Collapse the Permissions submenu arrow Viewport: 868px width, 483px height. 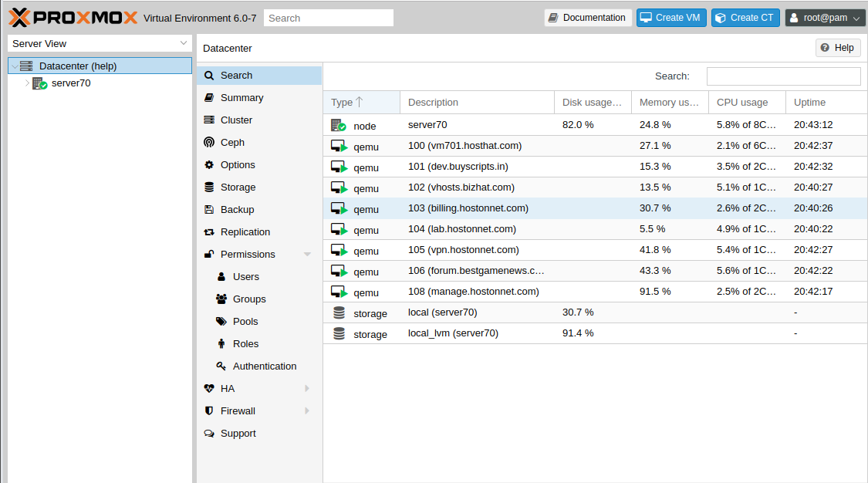click(307, 255)
